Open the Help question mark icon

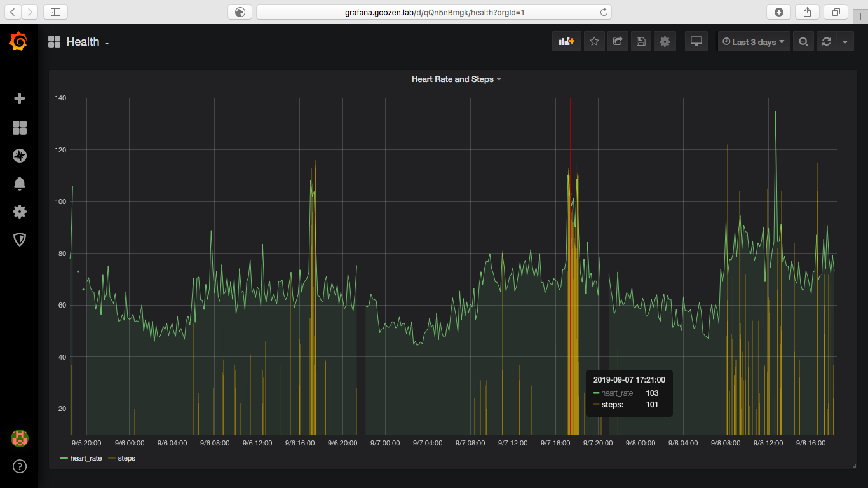click(x=20, y=467)
